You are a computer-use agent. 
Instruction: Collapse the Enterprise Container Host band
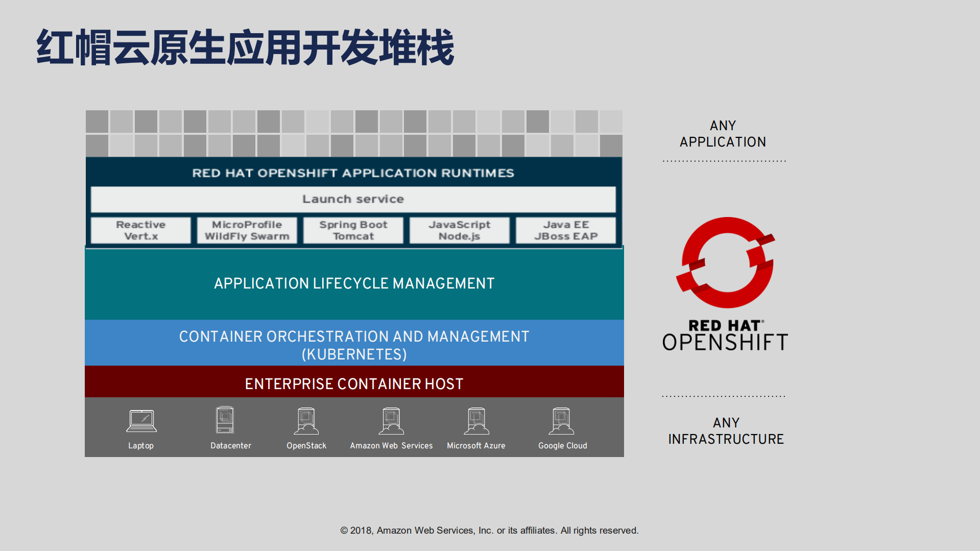[354, 382]
